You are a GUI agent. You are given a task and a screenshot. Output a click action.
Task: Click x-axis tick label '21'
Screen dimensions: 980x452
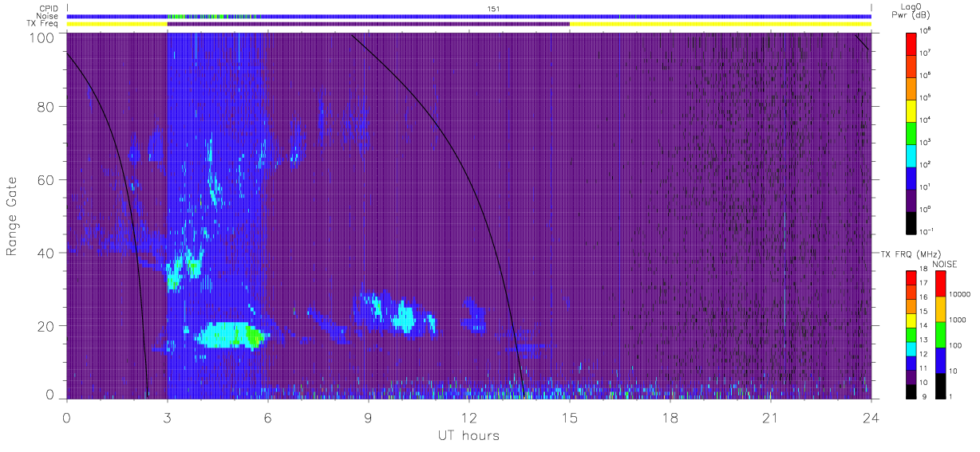coord(770,416)
